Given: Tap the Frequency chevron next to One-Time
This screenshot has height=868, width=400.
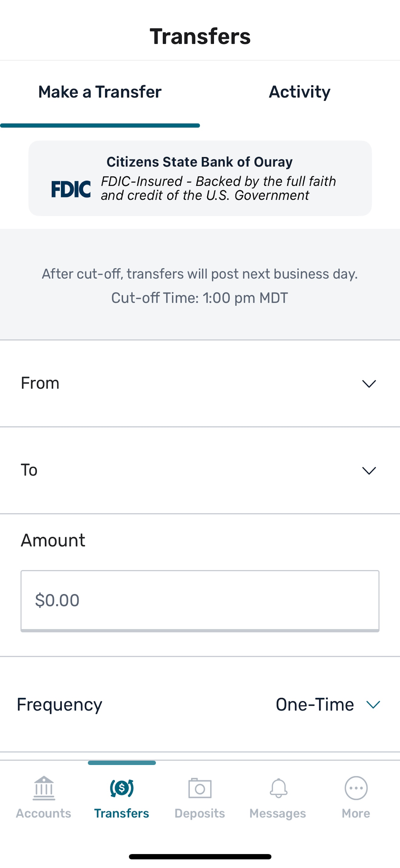Looking at the screenshot, I should point(373,704).
